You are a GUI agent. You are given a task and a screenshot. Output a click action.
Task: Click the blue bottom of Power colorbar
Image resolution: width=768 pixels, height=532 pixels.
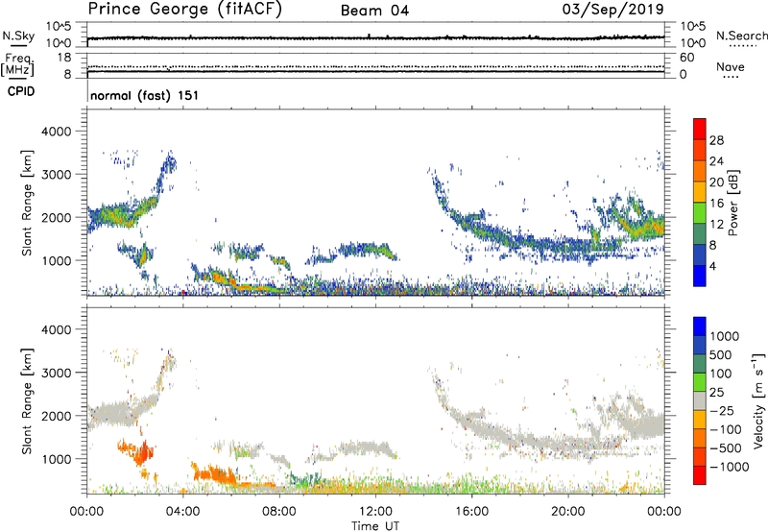coord(700,276)
